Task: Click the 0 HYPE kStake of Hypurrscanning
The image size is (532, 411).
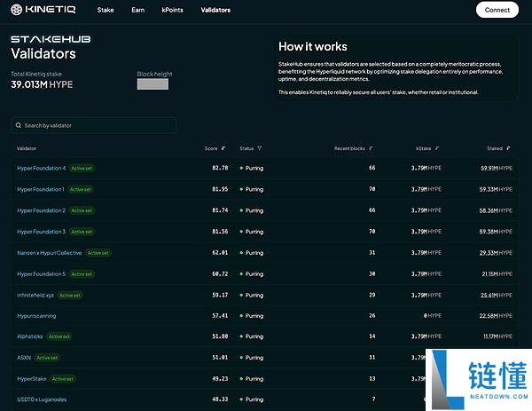Action: coord(433,316)
